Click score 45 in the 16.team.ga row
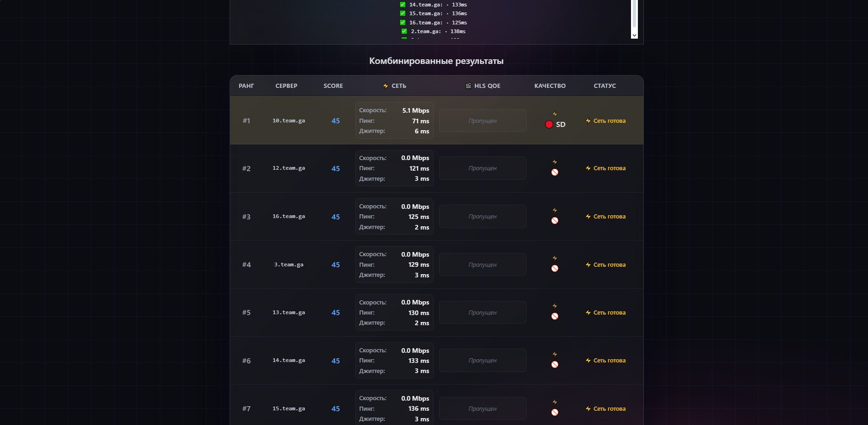 (x=336, y=217)
